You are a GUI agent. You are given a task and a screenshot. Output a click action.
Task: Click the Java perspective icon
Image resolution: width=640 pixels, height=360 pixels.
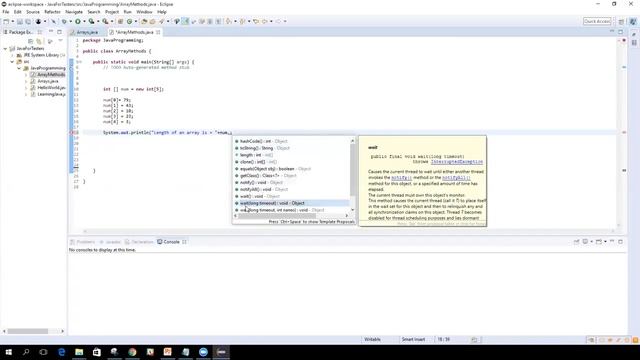coord(633,21)
